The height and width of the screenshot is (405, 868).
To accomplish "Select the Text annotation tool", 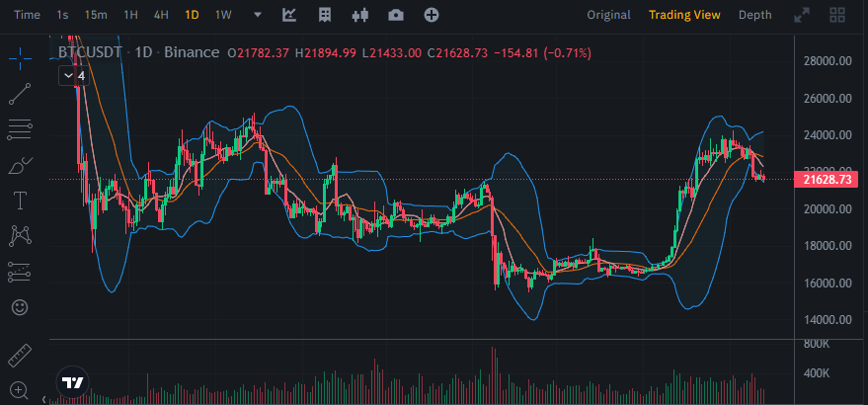I will (20, 200).
